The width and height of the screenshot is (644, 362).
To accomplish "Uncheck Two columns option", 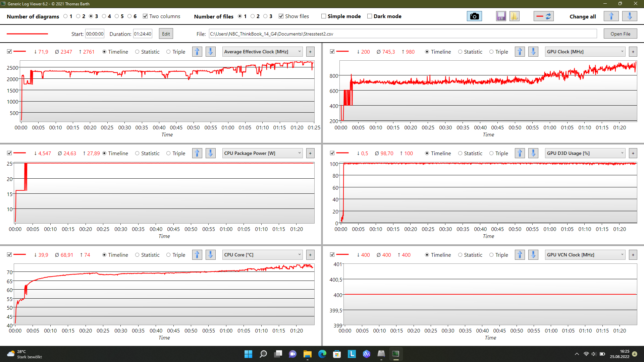I will 145,16.
